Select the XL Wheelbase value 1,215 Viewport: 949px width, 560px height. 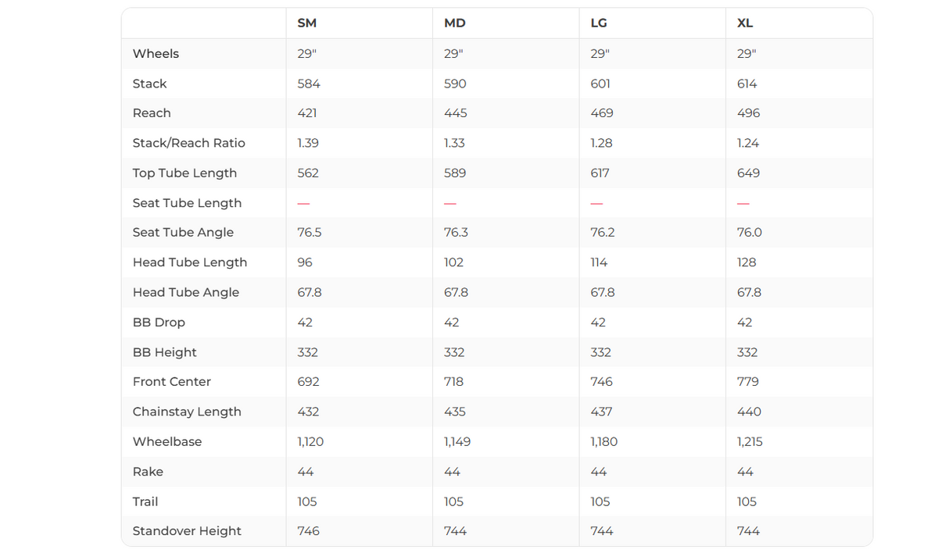tap(750, 442)
